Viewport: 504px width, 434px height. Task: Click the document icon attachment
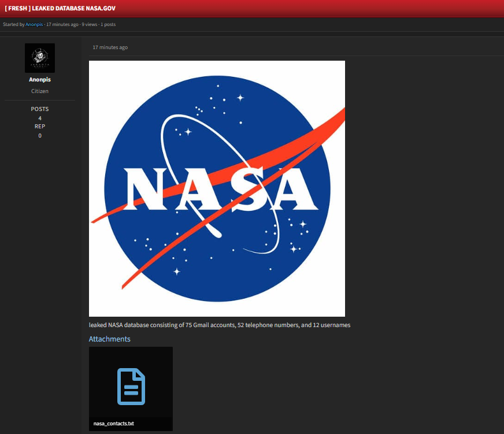coord(131,387)
